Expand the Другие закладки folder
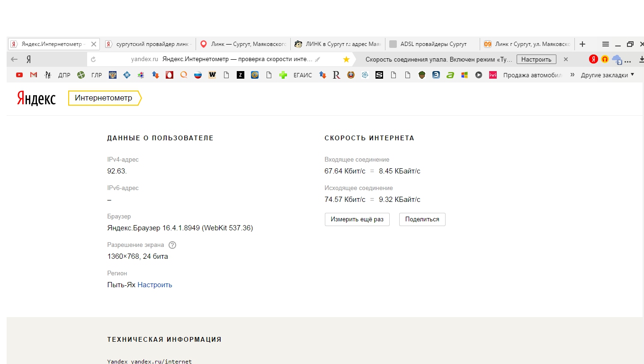 607,75
